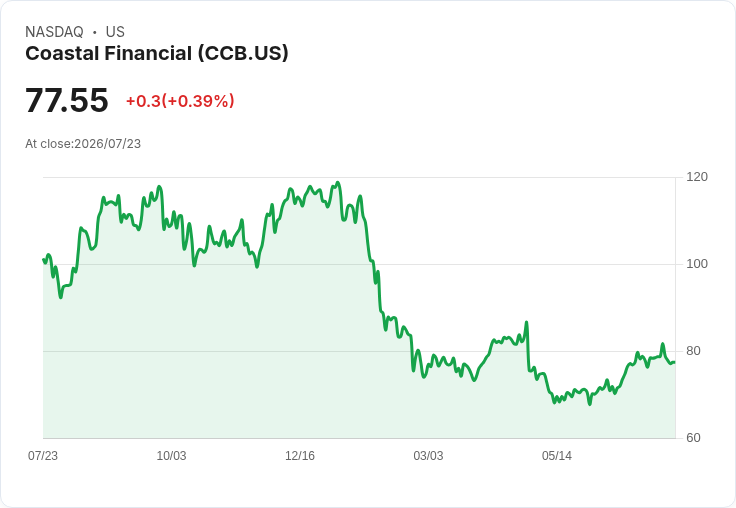Click the NASDAQ exchange label
Viewport: 736px width, 508px height.
[54, 32]
